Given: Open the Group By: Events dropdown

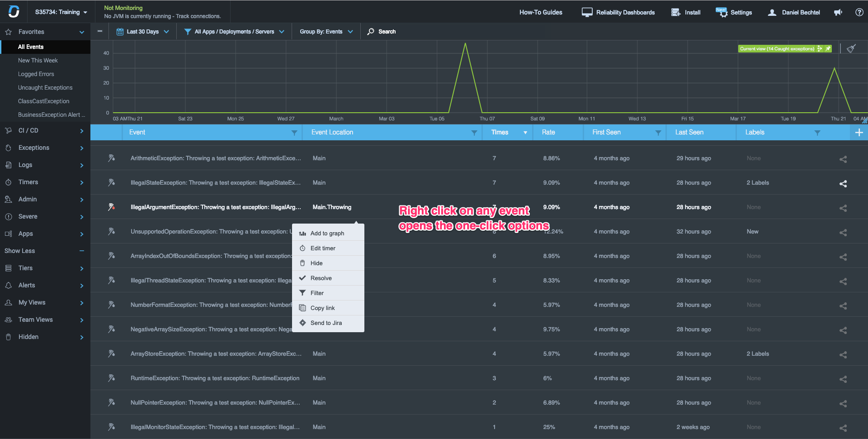Looking at the screenshot, I should tap(326, 32).
